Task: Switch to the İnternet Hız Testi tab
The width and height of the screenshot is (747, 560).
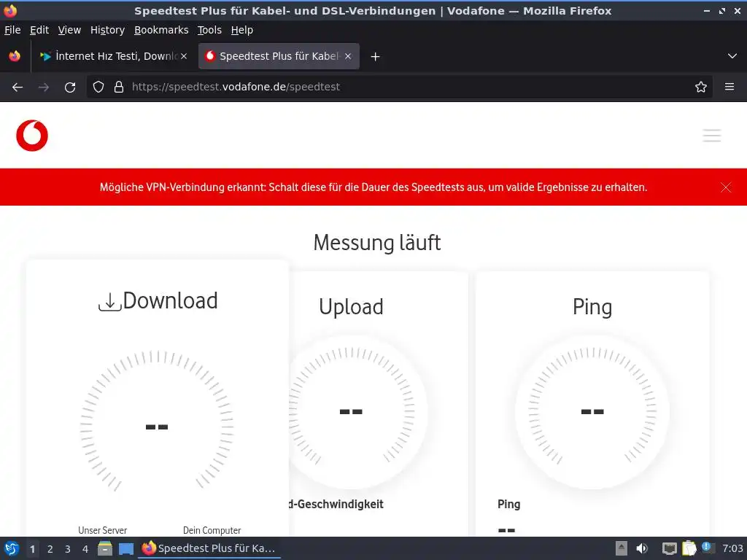Action: (x=113, y=56)
